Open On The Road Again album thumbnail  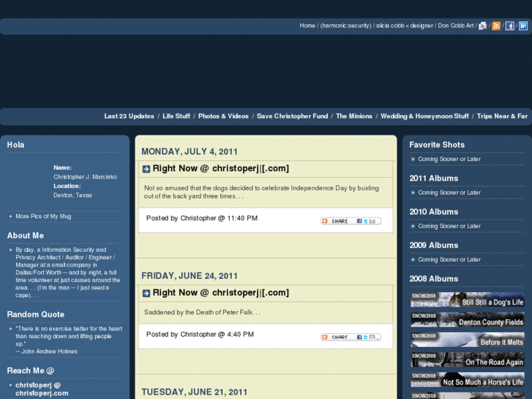point(468,359)
